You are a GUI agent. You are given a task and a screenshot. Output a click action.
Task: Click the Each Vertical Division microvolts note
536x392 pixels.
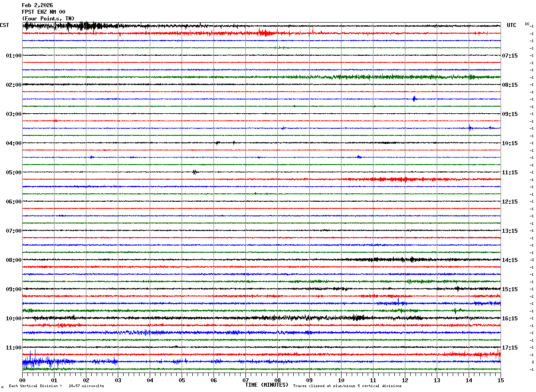pos(56,386)
